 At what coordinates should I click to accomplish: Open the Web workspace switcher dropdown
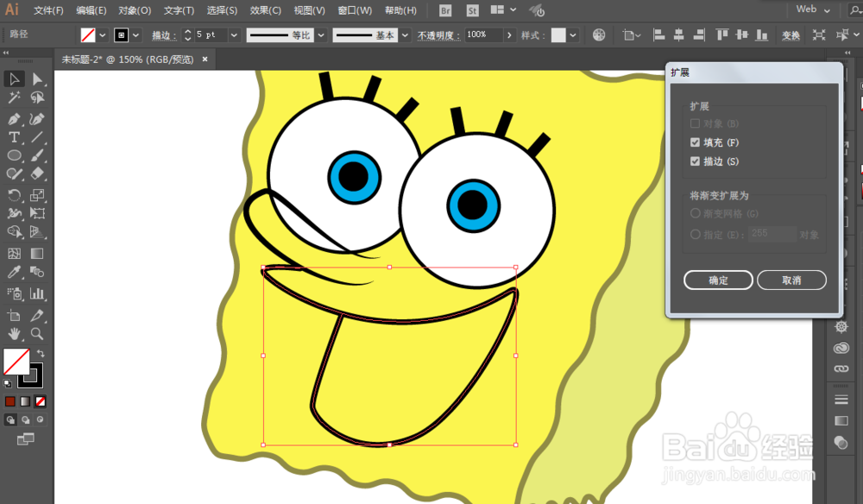[x=813, y=9]
